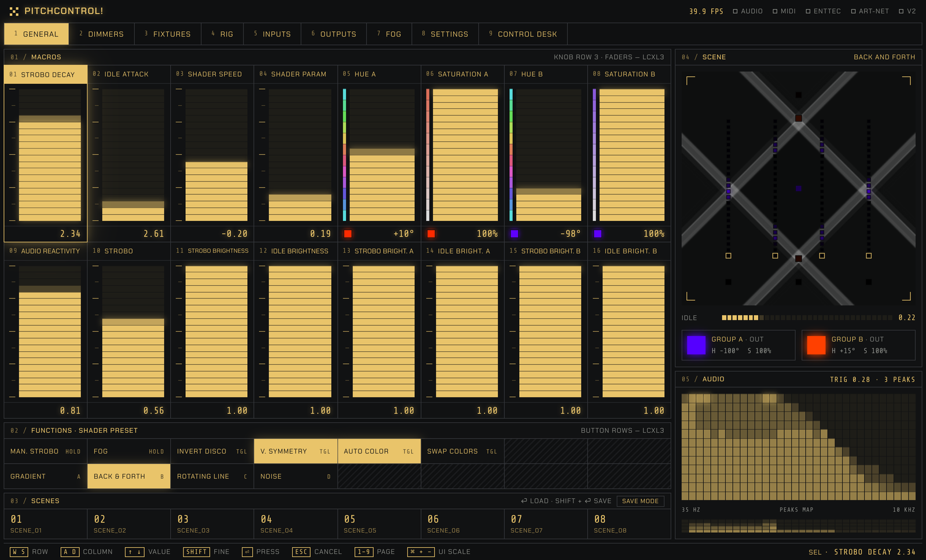Click the Group A purple color swatch
Viewport: 926px width, 560px height.
click(x=696, y=345)
